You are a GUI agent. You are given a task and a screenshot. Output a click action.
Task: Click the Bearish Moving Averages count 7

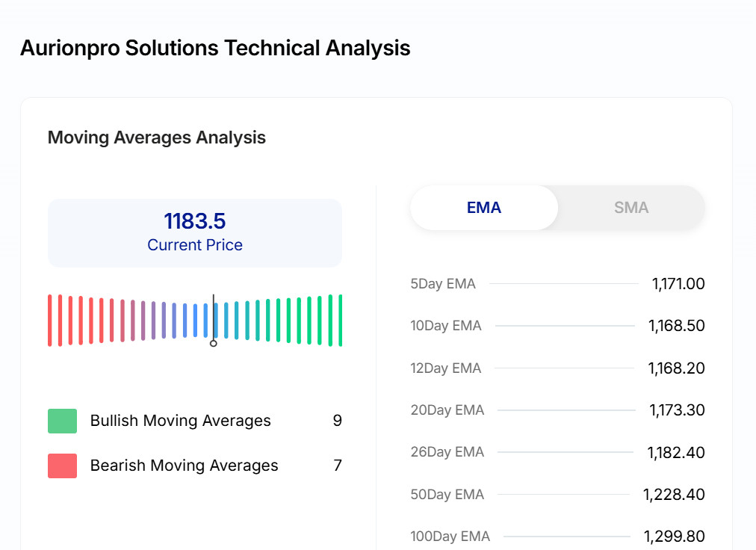click(337, 466)
